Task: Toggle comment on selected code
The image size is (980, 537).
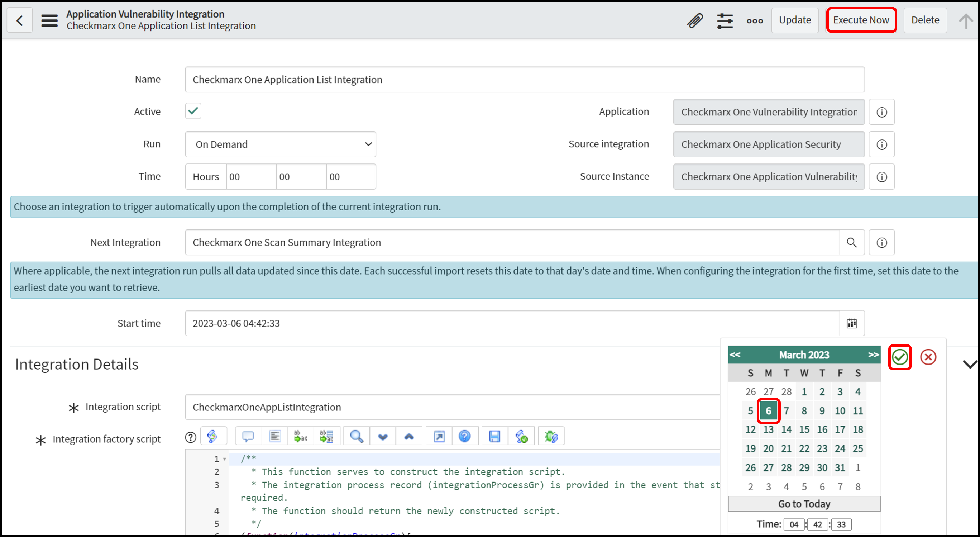Action: [x=248, y=436]
